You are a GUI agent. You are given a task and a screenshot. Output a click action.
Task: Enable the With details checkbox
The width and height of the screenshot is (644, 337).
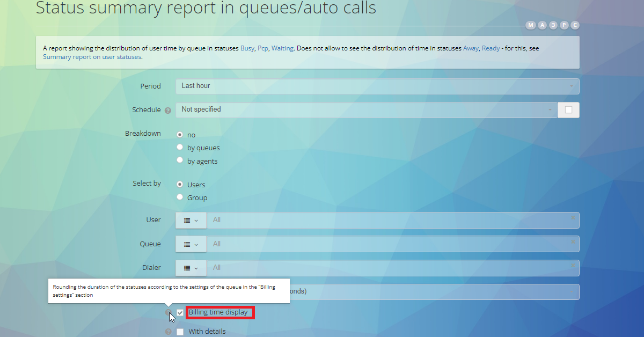[180, 332]
